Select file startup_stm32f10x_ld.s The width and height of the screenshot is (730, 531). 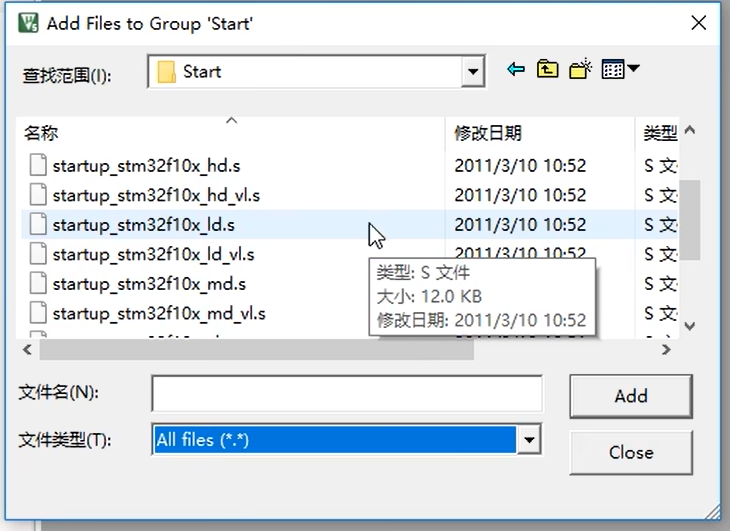point(143,225)
